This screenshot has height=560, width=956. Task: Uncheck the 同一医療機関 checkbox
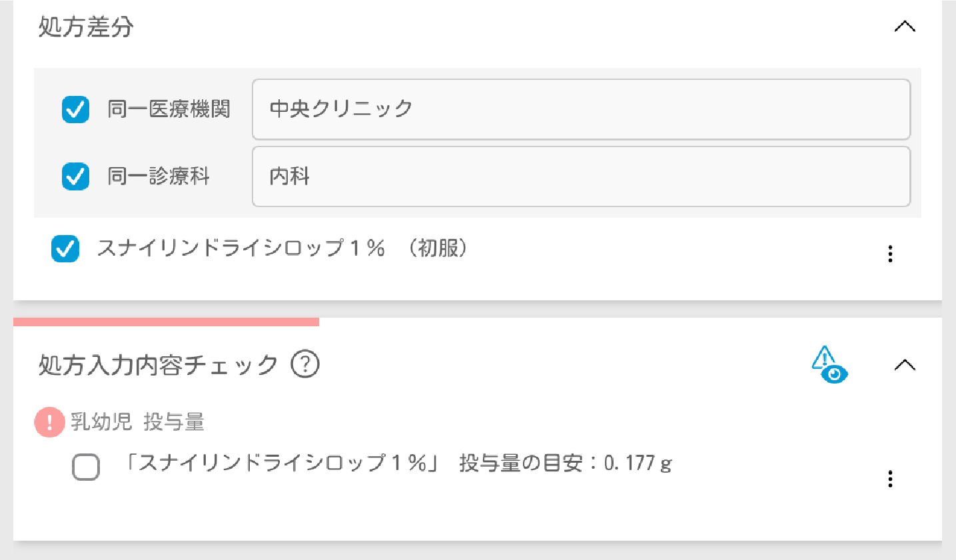coord(75,109)
